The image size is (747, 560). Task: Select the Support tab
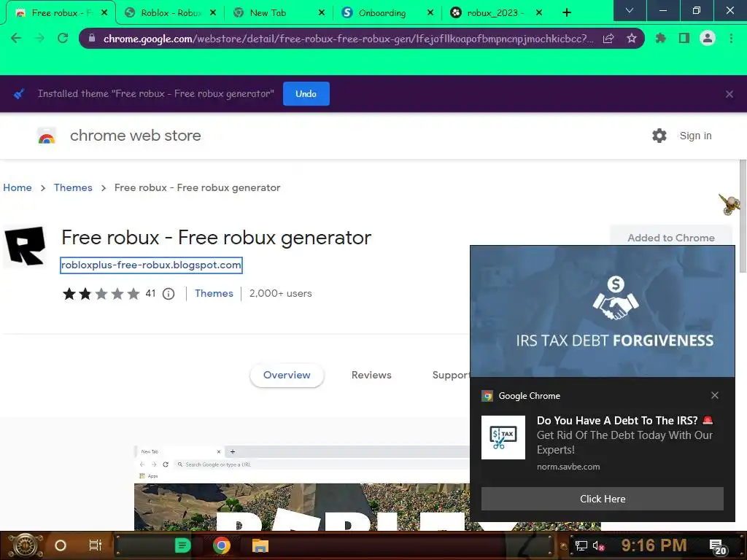pyautogui.click(x=451, y=376)
